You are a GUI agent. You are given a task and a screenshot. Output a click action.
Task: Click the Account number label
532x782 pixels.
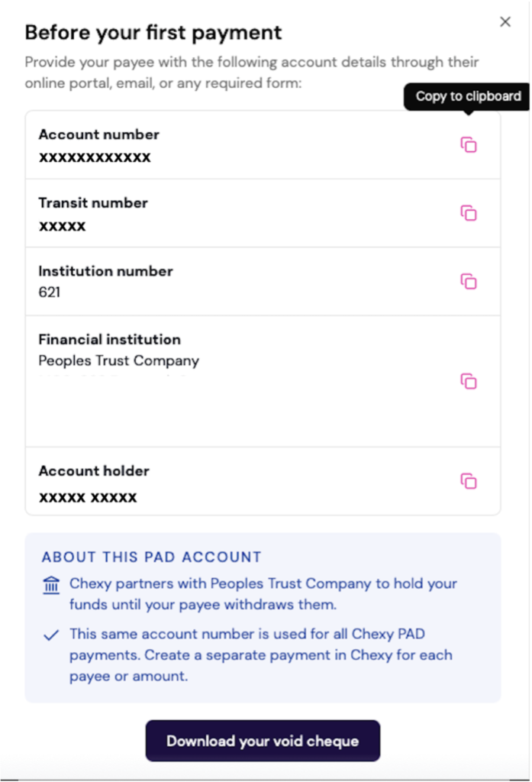(x=98, y=134)
